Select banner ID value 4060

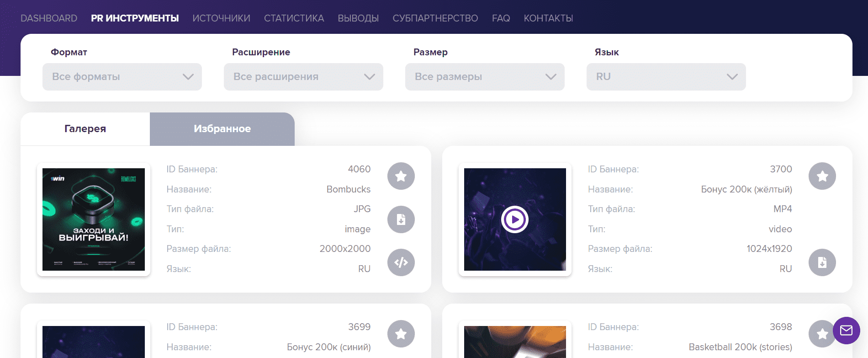coord(359,169)
